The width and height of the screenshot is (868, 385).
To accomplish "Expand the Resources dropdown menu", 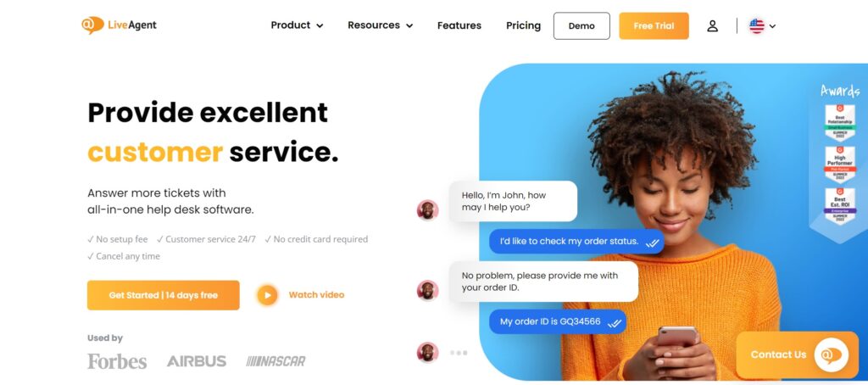I will pyautogui.click(x=381, y=25).
